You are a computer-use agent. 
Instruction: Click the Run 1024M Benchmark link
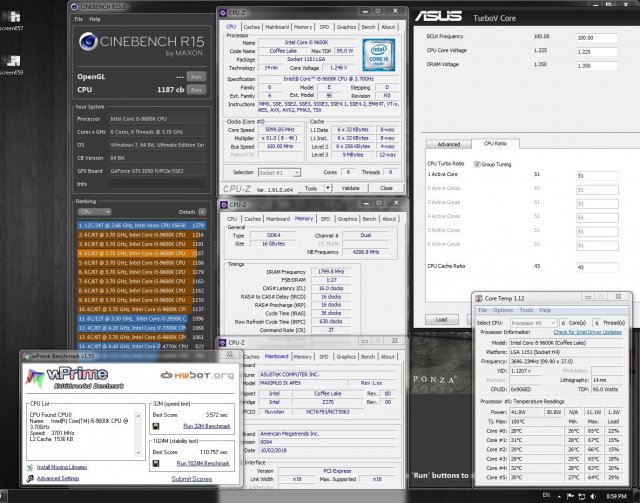[203, 463]
